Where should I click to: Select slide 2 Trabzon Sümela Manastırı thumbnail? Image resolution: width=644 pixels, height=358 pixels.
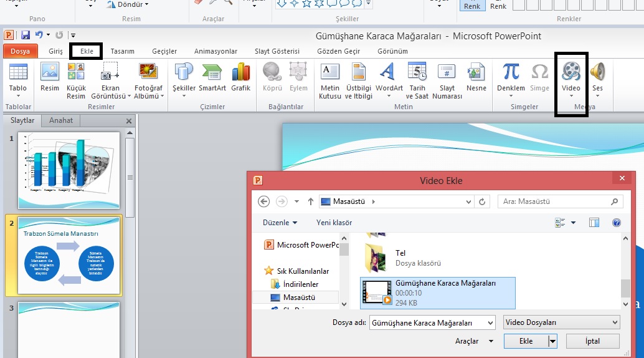pyautogui.click(x=69, y=256)
